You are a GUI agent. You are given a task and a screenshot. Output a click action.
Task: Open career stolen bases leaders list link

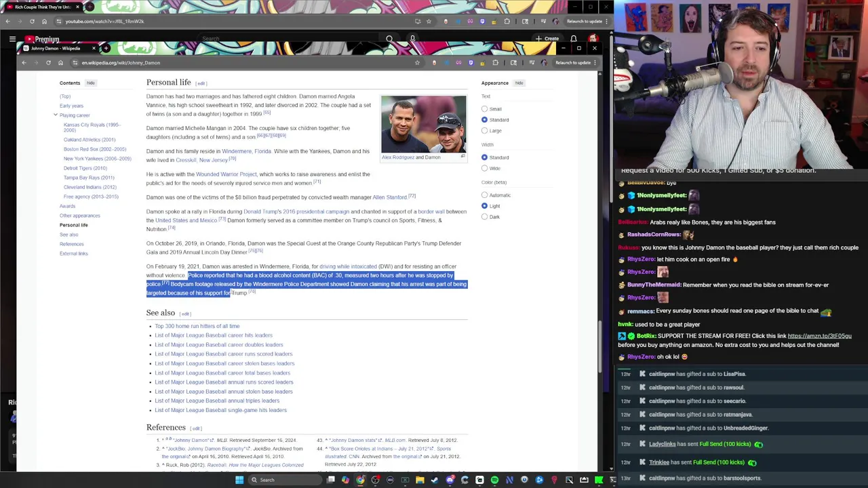224,363
